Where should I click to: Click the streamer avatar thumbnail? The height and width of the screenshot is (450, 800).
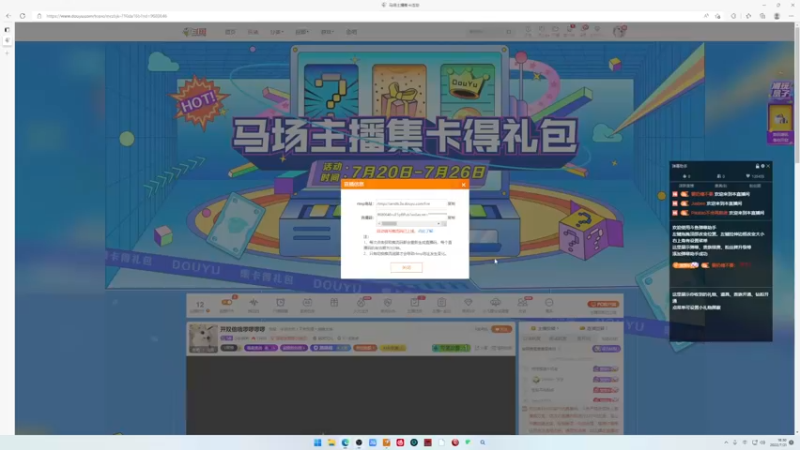pyautogui.click(x=203, y=338)
